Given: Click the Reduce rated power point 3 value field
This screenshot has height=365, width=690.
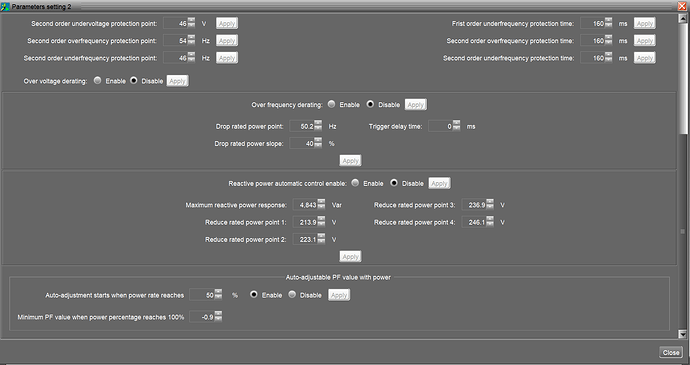Looking at the screenshot, I should [x=474, y=205].
